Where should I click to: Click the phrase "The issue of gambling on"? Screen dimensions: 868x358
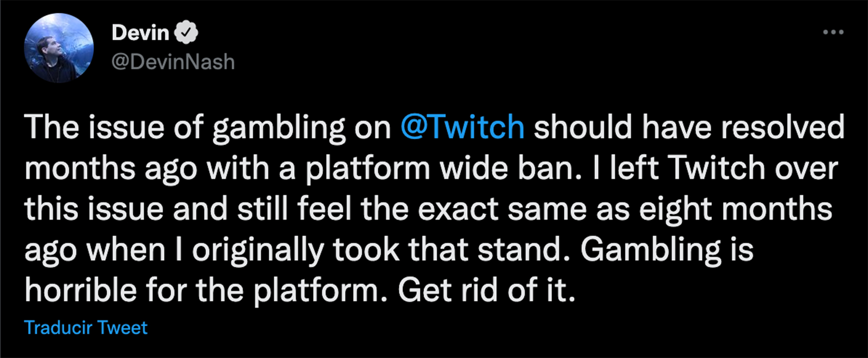(207, 127)
